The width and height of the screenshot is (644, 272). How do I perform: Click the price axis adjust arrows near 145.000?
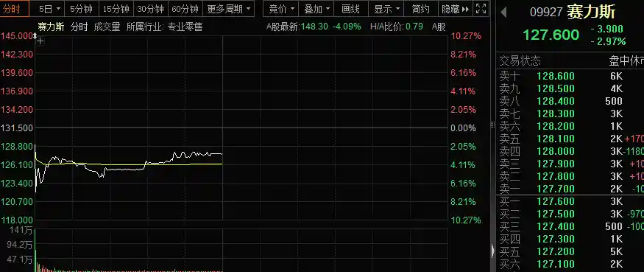[35, 36]
